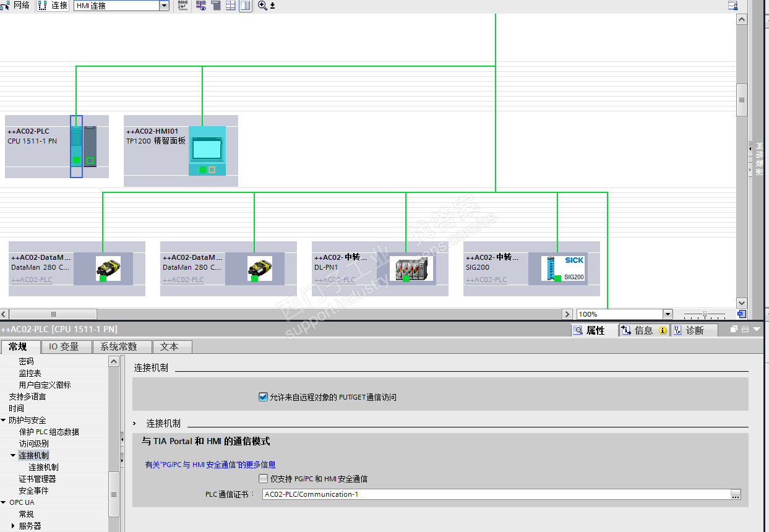Click the PLC secondary module image
Viewport: 769px width, 532px height.
click(x=90, y=146)
